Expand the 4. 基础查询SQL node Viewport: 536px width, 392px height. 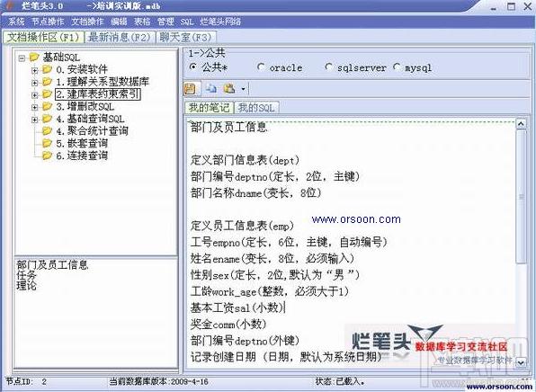34,120
